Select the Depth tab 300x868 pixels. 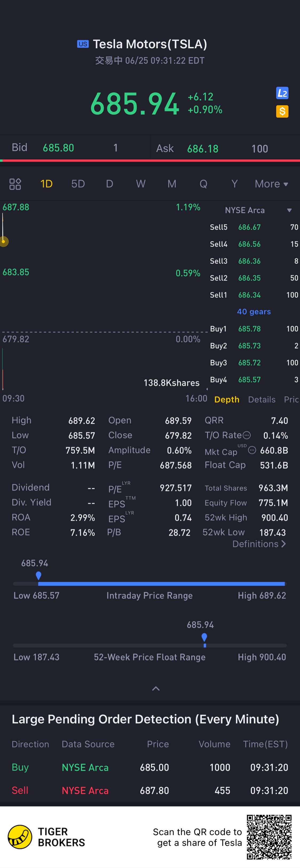[227, 400]
